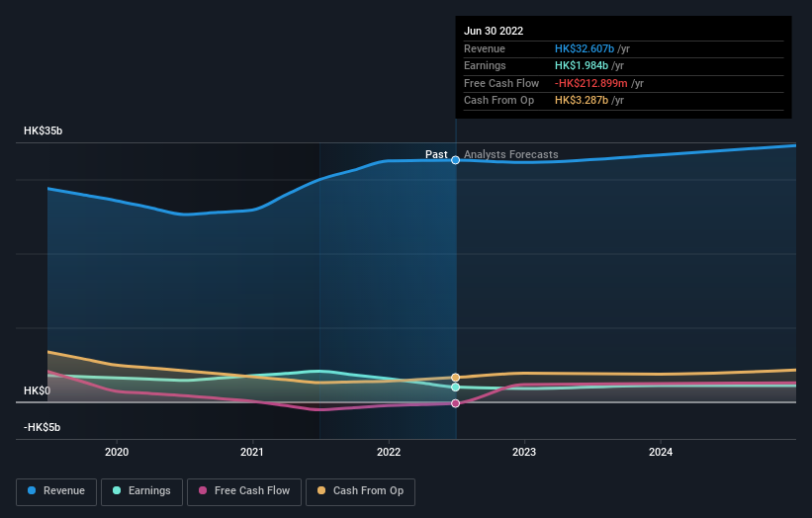Click the Cash From Op label in tooltip
Image resolution: width=812 pixels, height=518 pixels.
pos(498,101)
